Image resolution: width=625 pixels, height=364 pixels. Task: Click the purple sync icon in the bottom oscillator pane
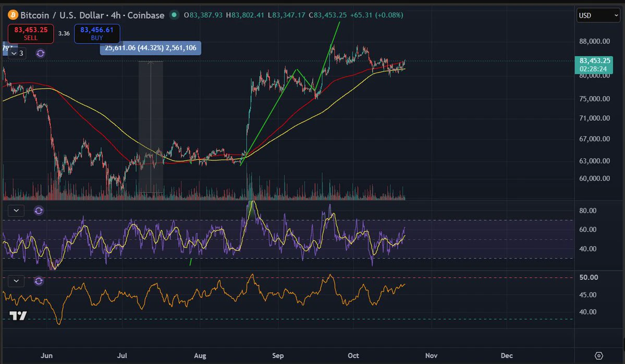(x=39, y=281)
